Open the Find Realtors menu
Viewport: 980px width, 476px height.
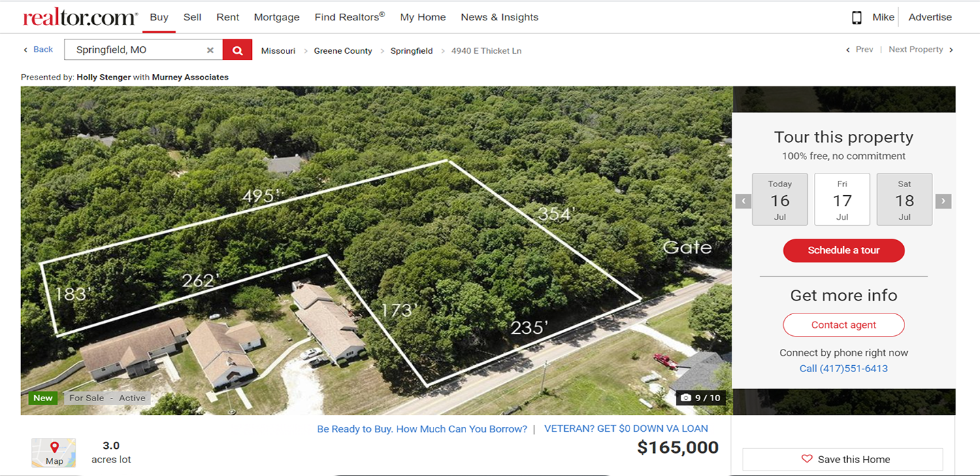(350, 17)
